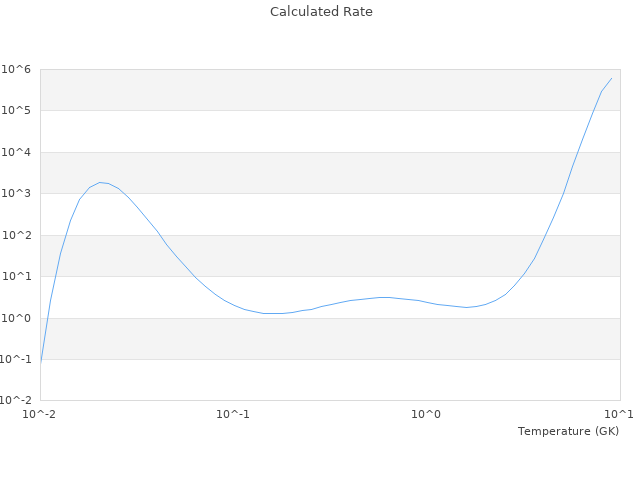Select the 10^2 y-axis label
640x480 pixels.
coord(17,235)
